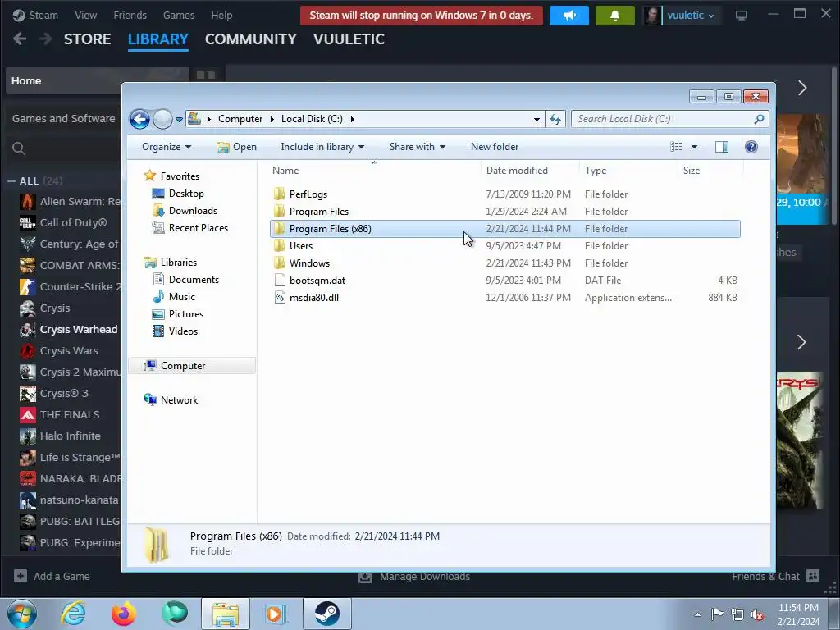Open the View menu in Steam

tap(85, 15)
